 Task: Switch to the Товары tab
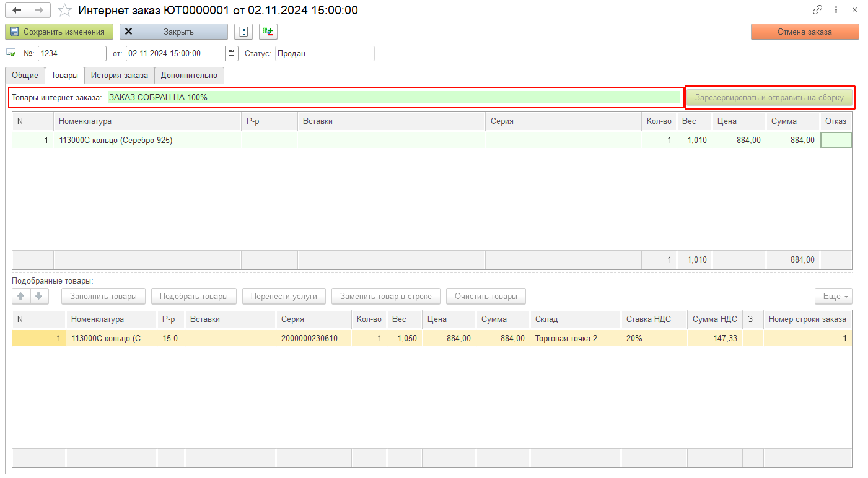64,76
